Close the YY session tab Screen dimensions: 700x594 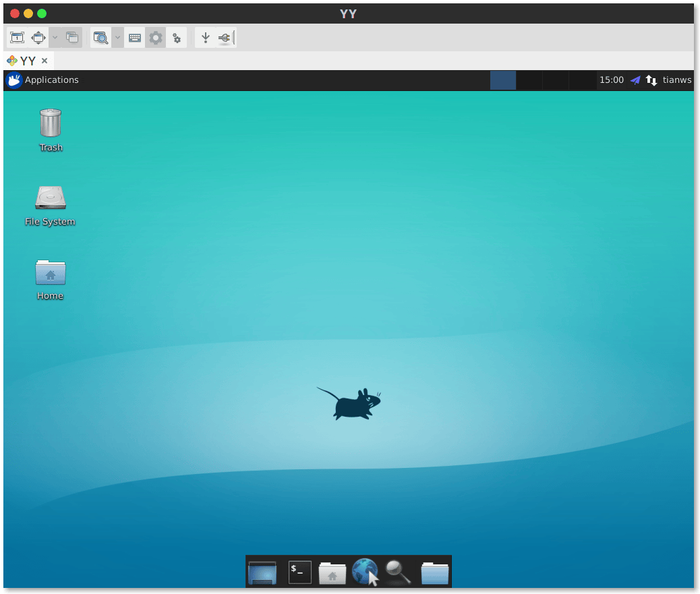coord(45,61)
